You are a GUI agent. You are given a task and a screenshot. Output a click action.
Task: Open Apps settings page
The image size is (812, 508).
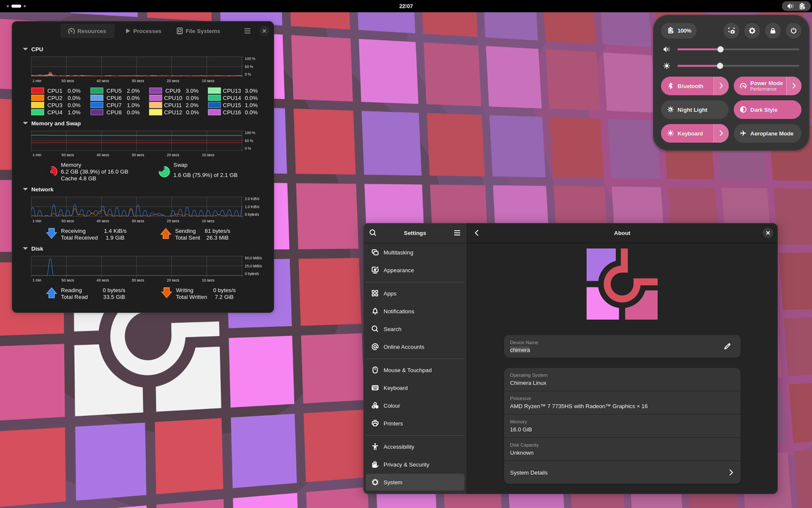(x=415, y=293)
